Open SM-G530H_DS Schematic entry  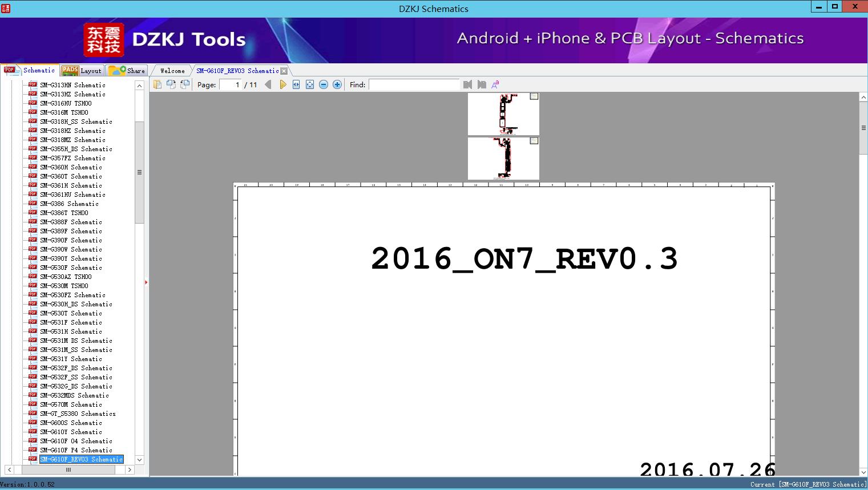[x=76, y=304]
